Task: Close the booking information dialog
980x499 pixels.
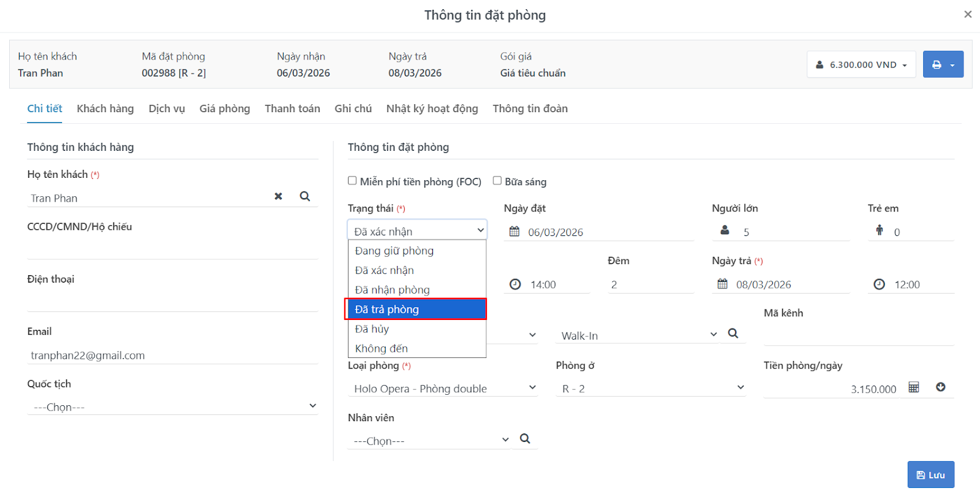Action: pyautogui.click(x=968, y=14)
